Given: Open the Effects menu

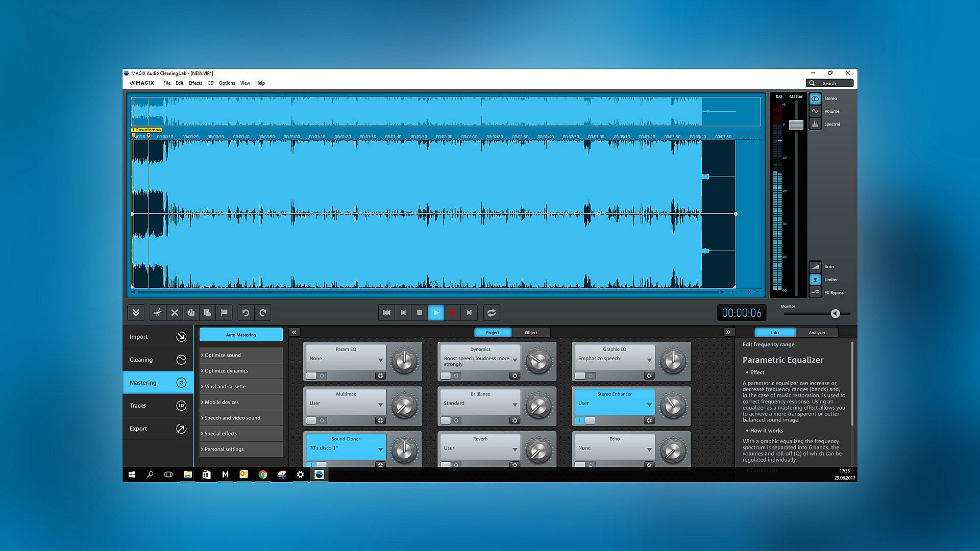Looking at the screenshot, I should pos(195,83).
